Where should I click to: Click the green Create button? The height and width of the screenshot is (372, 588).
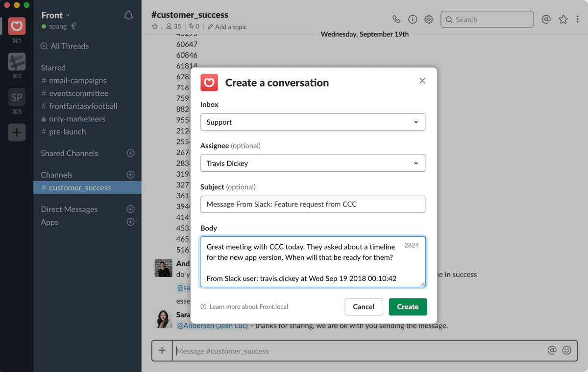408,307
